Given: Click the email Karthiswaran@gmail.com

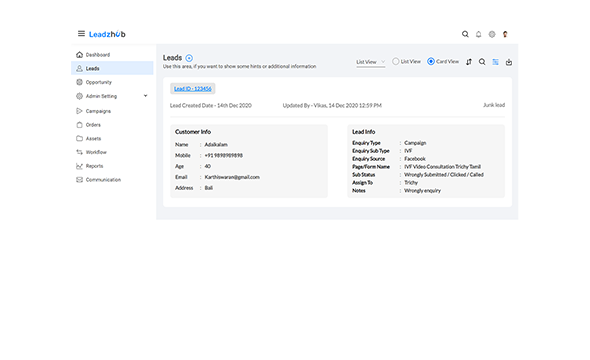Looking at the screenshot, I should pos(232,177).
